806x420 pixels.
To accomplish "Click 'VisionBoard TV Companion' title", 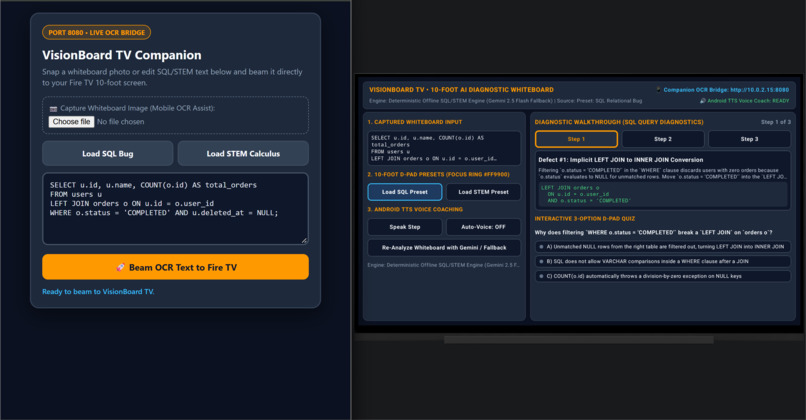I will [122, 55].
